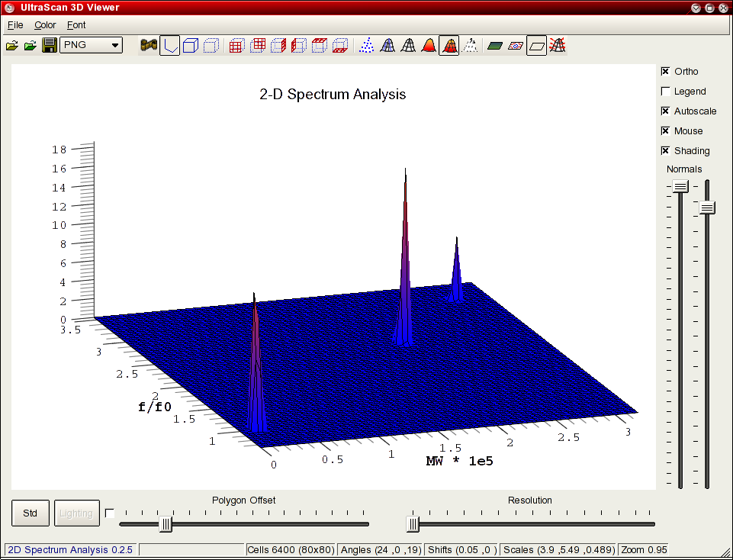Open the PNG file format dropdown
This screenshot has width=733, height=560.
pyautogui.click(x=92, y=45)
